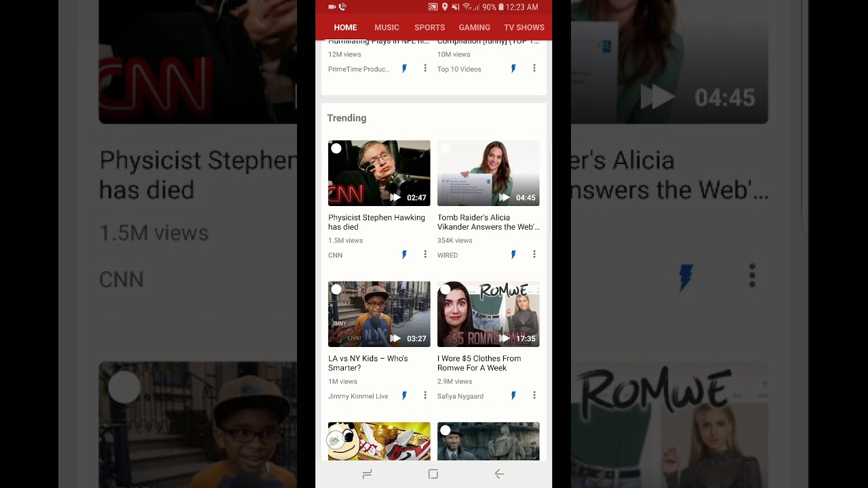
Task: Play the Alicia Vikander WIRED video thumbnail
Action: (x=488, y=173)
